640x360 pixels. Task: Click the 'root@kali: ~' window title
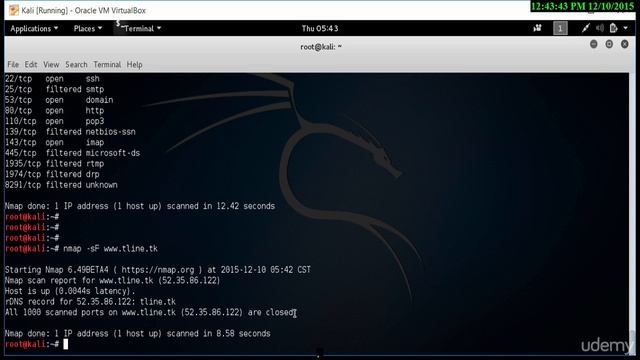tap(321, 47)
